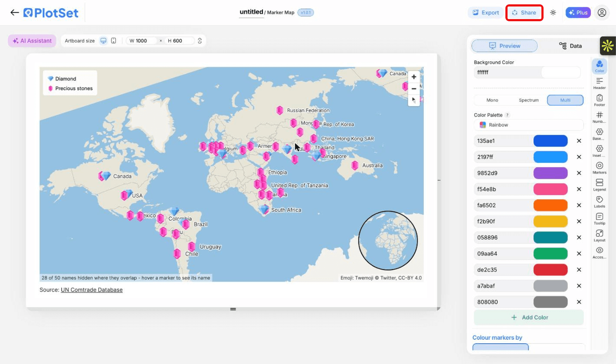
Task: Select desktop artboard size
Action: [x=103, y=41]
